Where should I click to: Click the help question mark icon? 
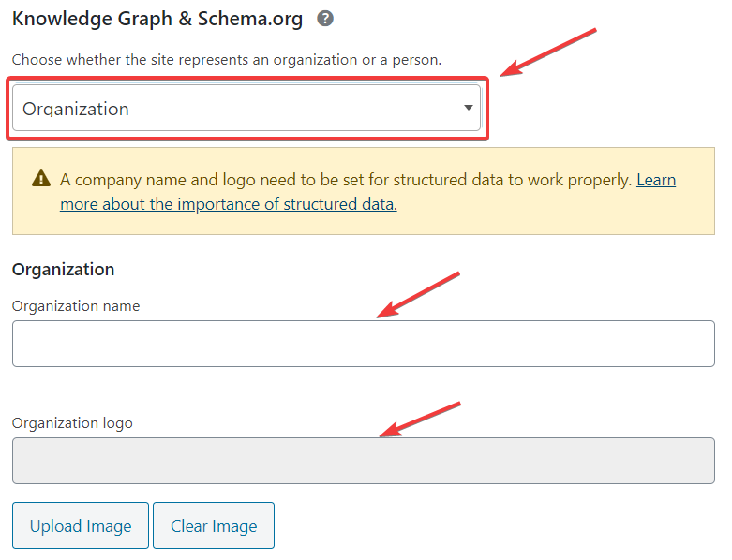tap(325, 18)
